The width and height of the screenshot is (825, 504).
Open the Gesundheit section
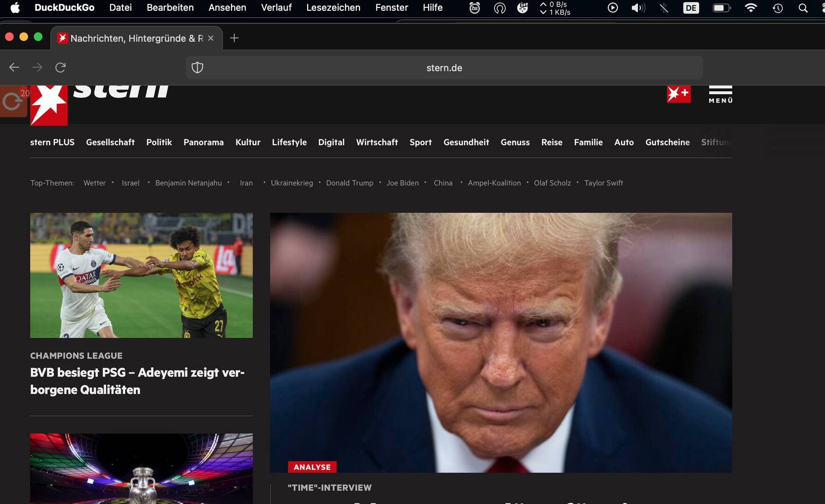pyautogui.click(x=466, y=142)
